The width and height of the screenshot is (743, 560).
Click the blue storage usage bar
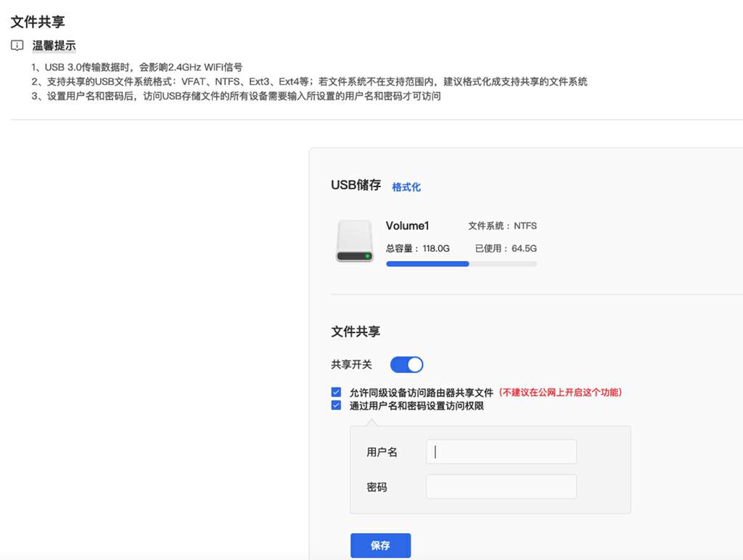pyautogui.click(x=427, y=263)
